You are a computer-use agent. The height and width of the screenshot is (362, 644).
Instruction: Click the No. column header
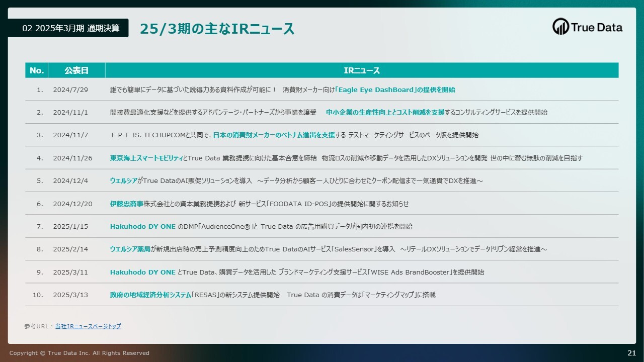click(37, 70)
